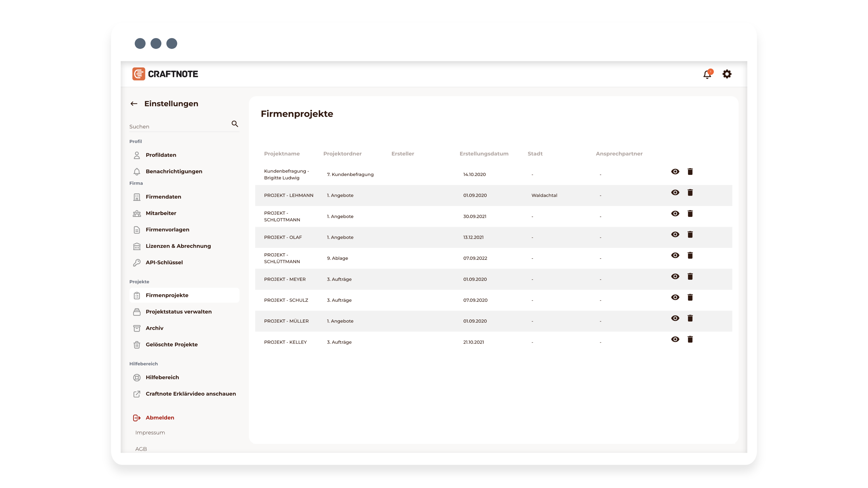Click the Projektname column header
The height and width of the screenshot is (488, 868).
click(x=282, y=154)
